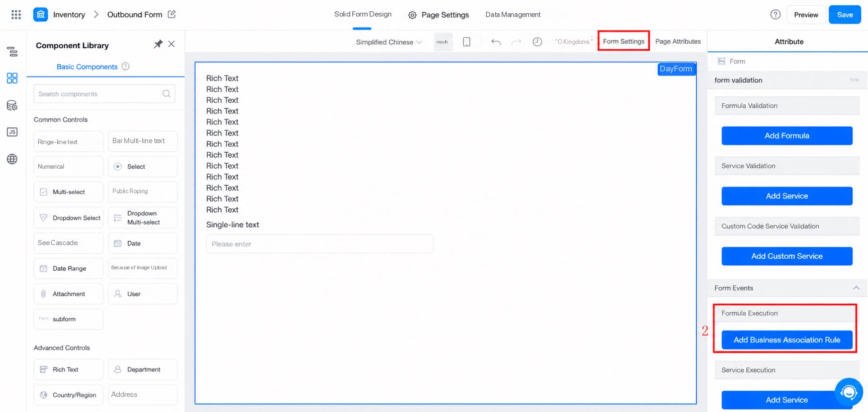868x412 pixels.
Task: Open the globe language icon in sidebar
Action: pyautogui.click(x=12, y=159)
